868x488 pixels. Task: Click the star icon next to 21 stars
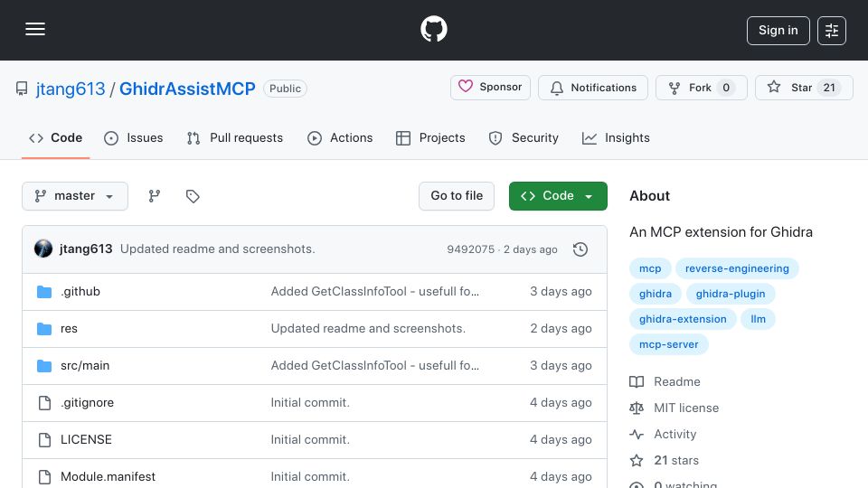(x=637, y=460)
